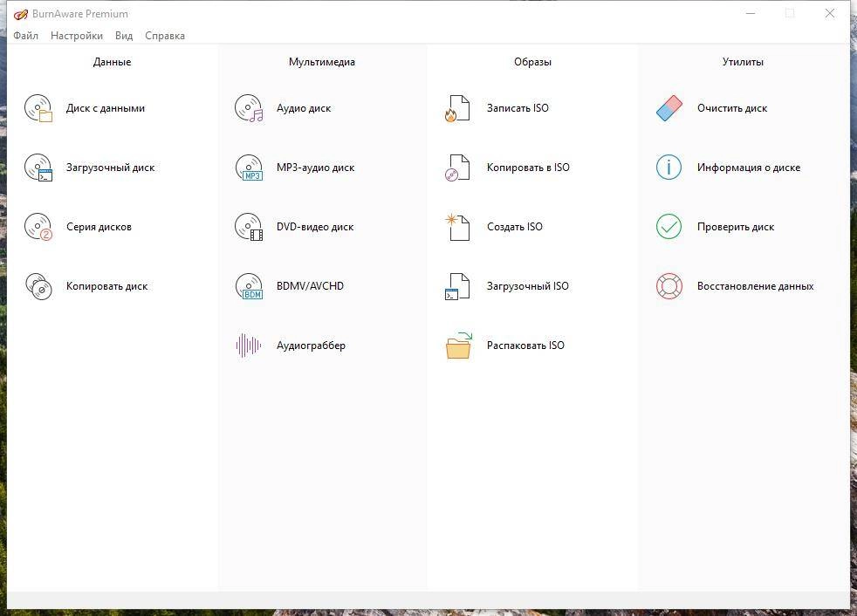The width and height of the screenshot is (857, 616).
Task: Click the Copy to ISO icon
Action: click(457, 168)
